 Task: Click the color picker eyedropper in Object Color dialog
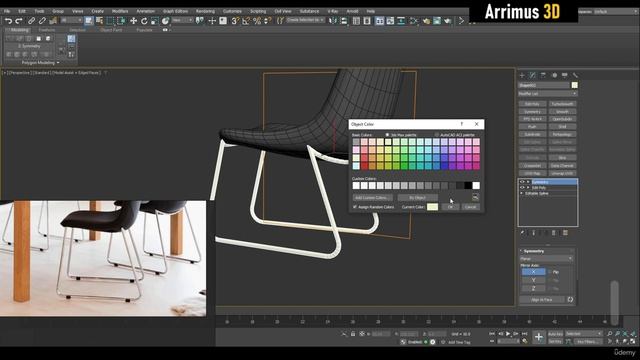click(x=476, y=198)
